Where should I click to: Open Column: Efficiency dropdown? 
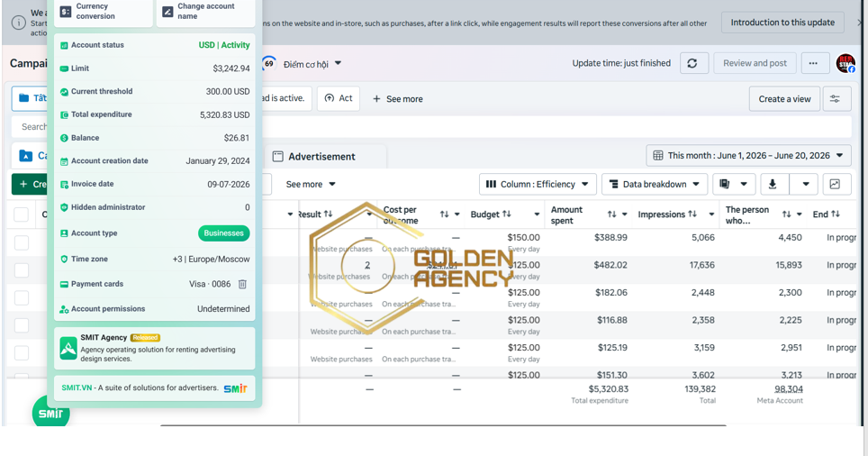coord(537,184)
